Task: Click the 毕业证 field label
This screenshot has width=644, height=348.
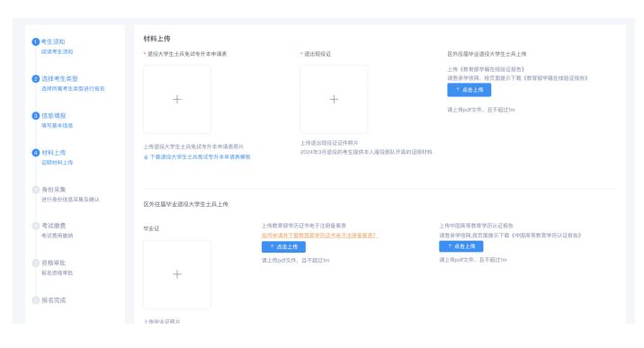Action: pos(151,228)
